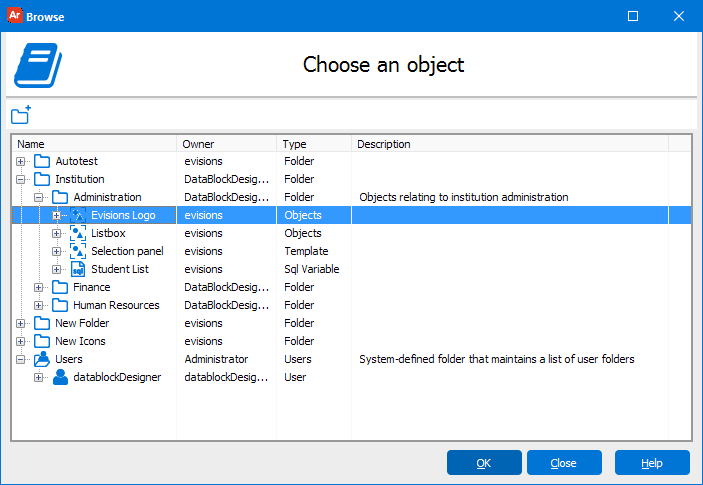Expand the Selection panel node
The height and width of the screenshot is (485, 703).
pos(56,251)
